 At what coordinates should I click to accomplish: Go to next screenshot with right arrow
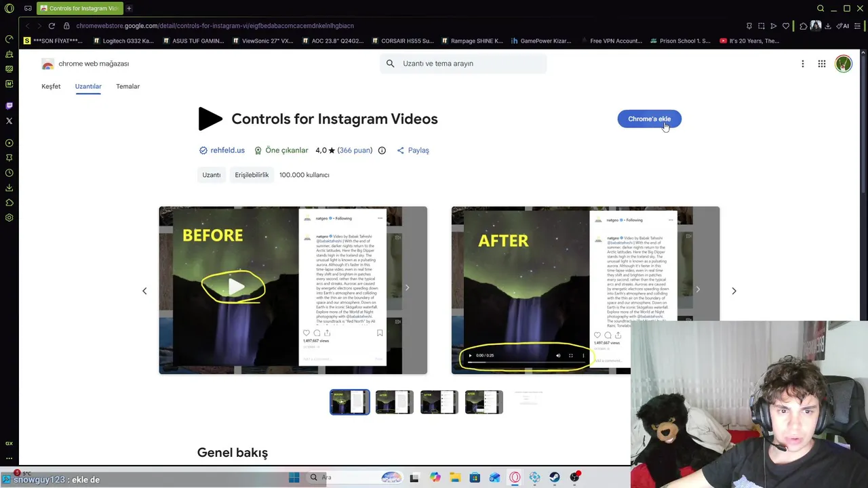click(734, 291)
